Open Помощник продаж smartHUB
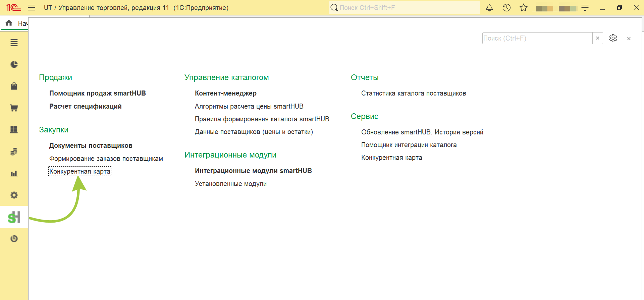644x300 pixels. tap(98, 93)
